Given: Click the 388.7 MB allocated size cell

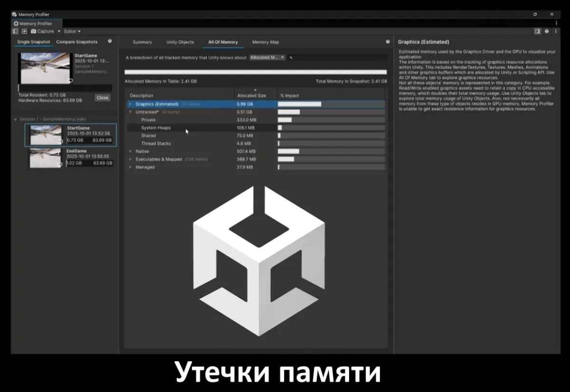Looking at the screenshot, I should pos(246,159).
